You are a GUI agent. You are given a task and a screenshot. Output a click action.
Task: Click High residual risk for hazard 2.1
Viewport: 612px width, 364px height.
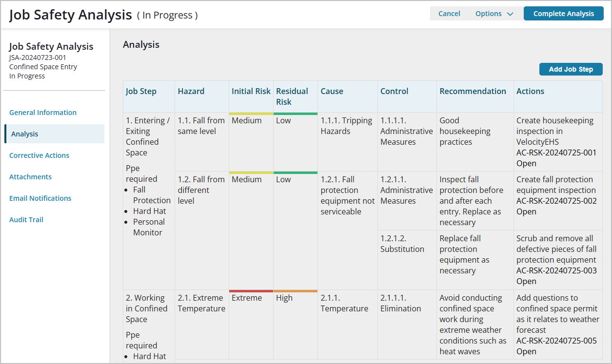point(284,298)
